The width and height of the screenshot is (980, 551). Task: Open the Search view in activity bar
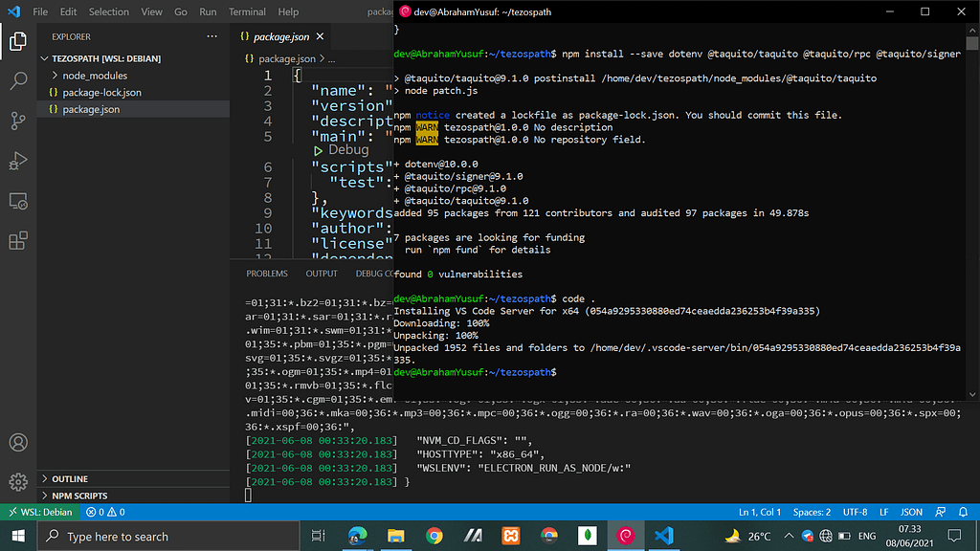click(18, 80)
